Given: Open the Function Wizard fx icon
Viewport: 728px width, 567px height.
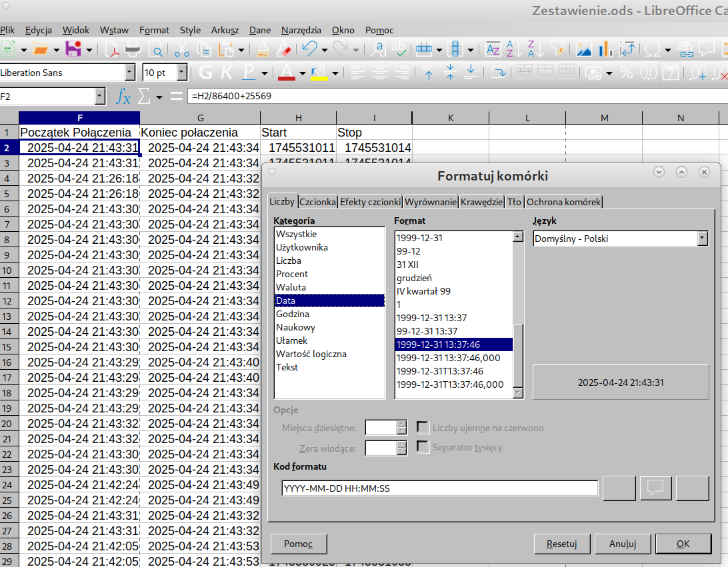Looking at the screenshot, I should point(123,97).
